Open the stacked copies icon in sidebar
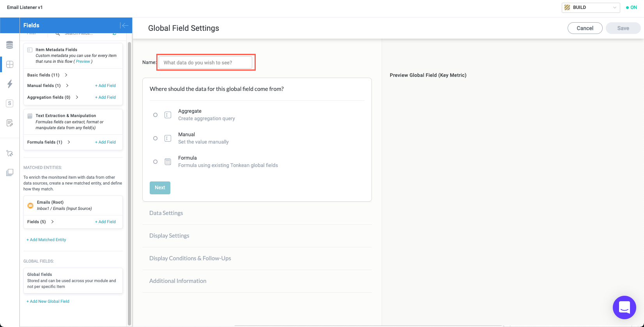Image resolution: width=644 pixels, height=327 pixels. (x=10, y=172)
